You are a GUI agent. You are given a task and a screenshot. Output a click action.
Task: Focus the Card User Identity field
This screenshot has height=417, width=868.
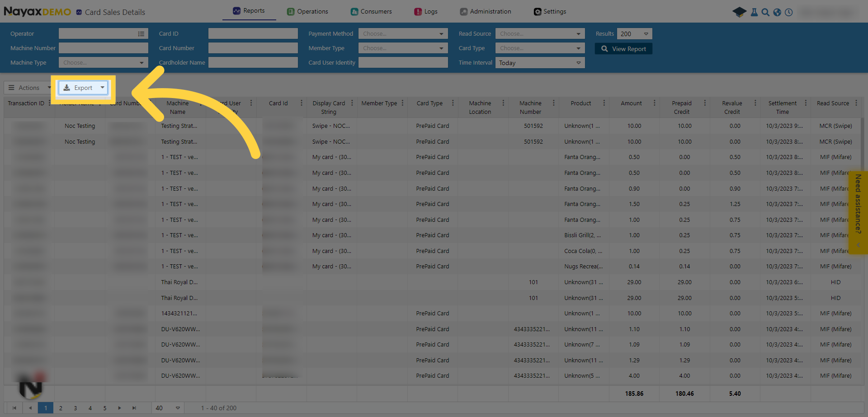(403, 63)
